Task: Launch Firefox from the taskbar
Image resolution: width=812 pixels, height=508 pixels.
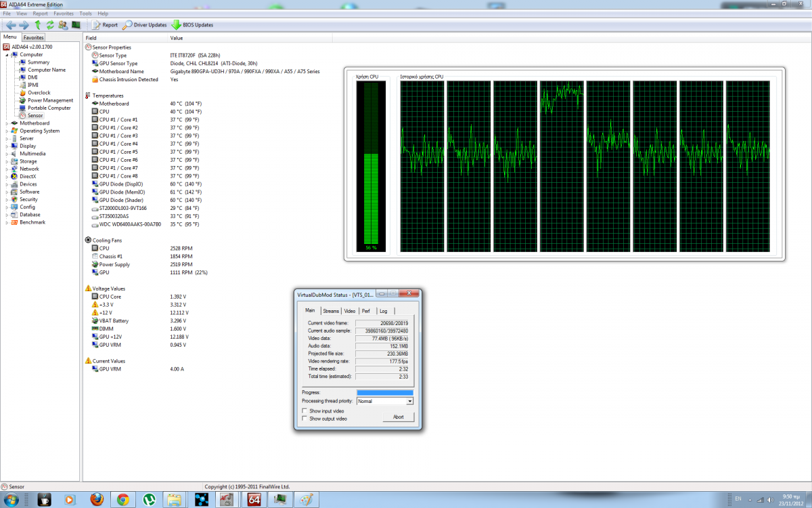Action: tap(96, 500)
